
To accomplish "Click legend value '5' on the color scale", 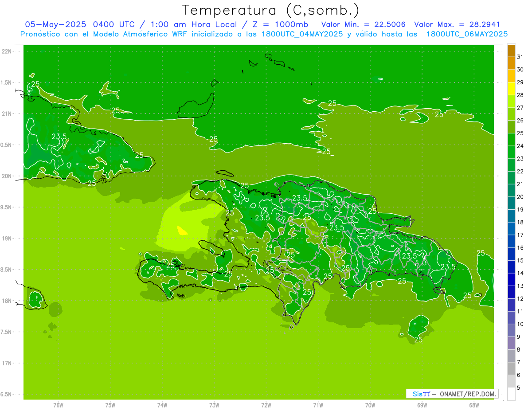I will click(519, 388).
